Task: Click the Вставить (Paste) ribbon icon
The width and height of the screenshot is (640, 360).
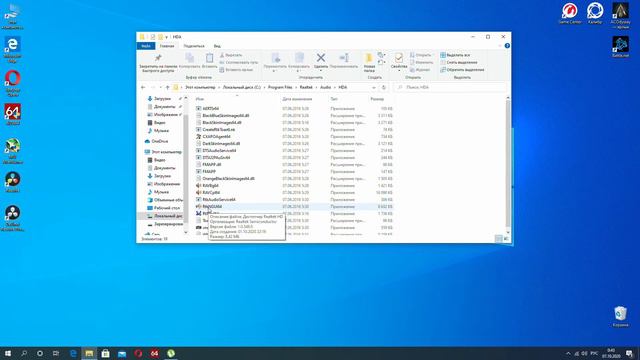Action: (209, 60)
